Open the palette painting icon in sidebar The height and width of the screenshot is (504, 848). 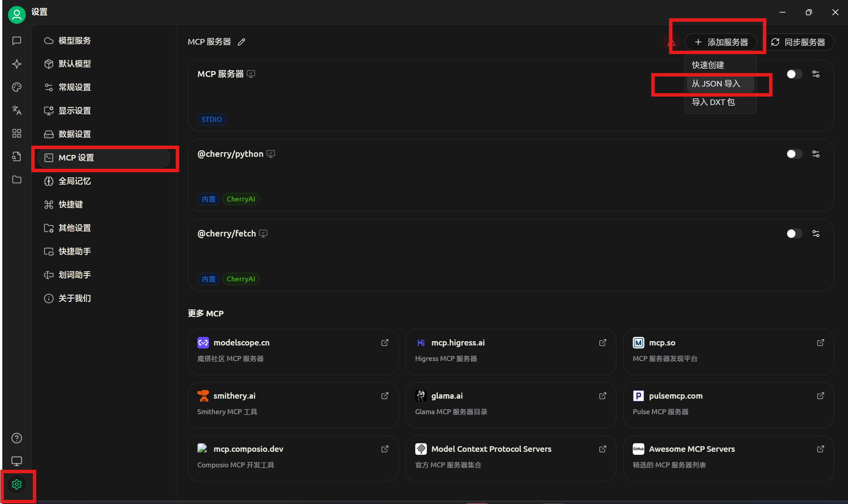[x=17, y=87]
